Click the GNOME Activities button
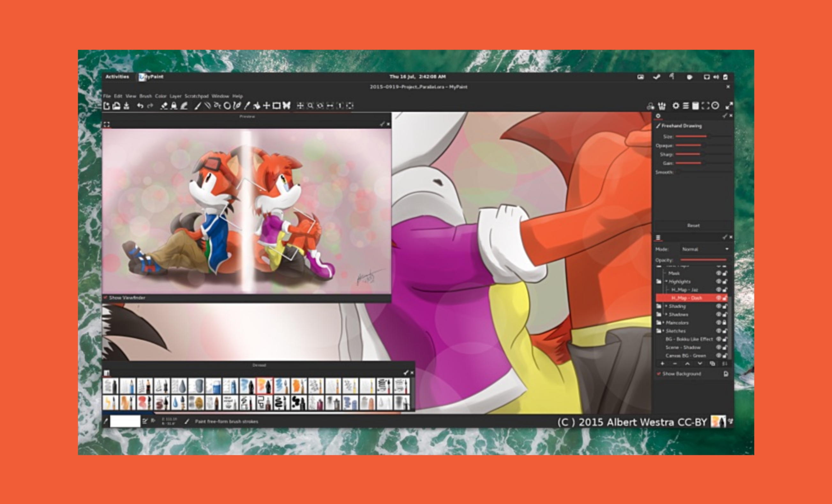 [117, 77]
